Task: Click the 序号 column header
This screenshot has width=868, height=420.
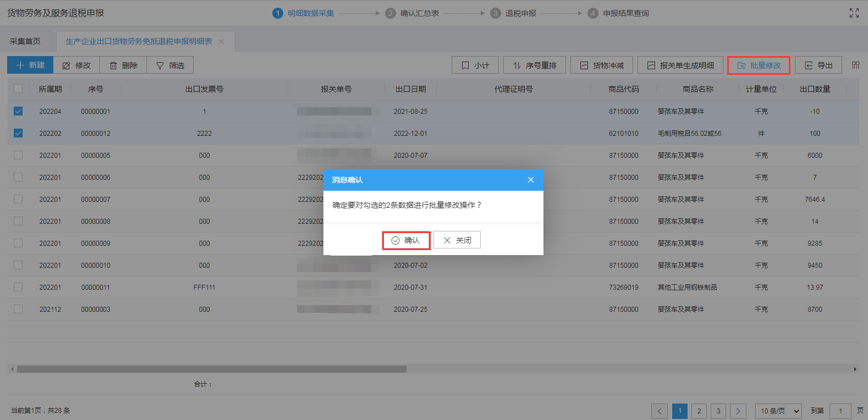Action: (x=96, y=89)
